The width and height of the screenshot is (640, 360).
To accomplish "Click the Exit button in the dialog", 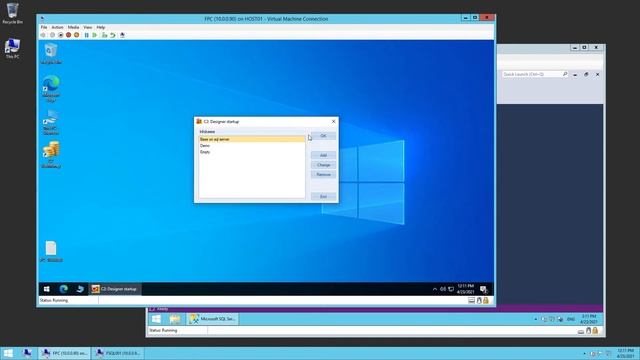I will pyautogui.click(x=323, y=197).
